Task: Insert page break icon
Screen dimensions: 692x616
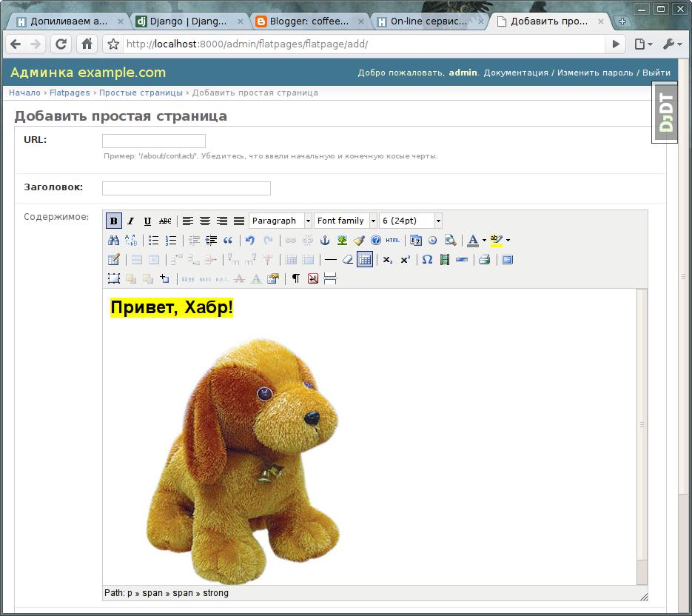Action: pyautogui.click(x=330, y=278)
